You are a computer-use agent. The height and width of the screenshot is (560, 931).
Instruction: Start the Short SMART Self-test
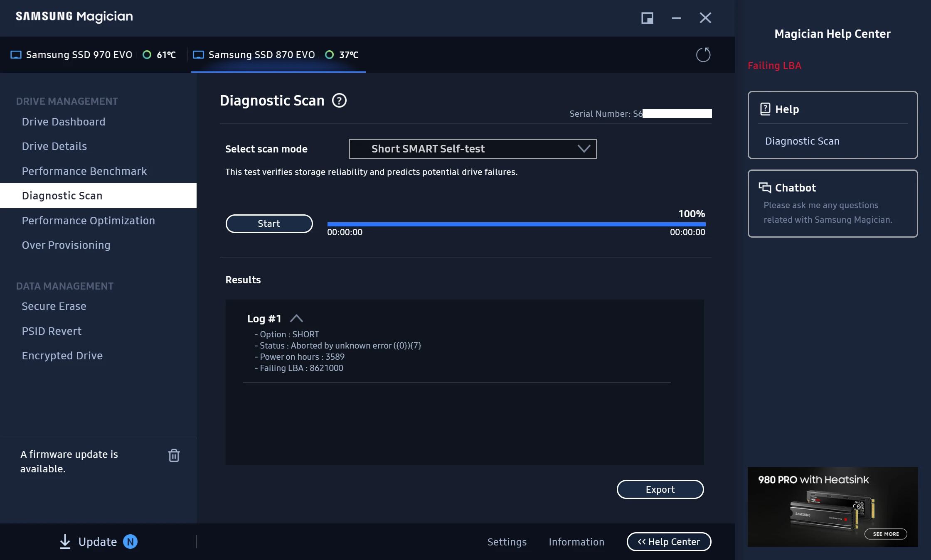(x=268, y=224)
